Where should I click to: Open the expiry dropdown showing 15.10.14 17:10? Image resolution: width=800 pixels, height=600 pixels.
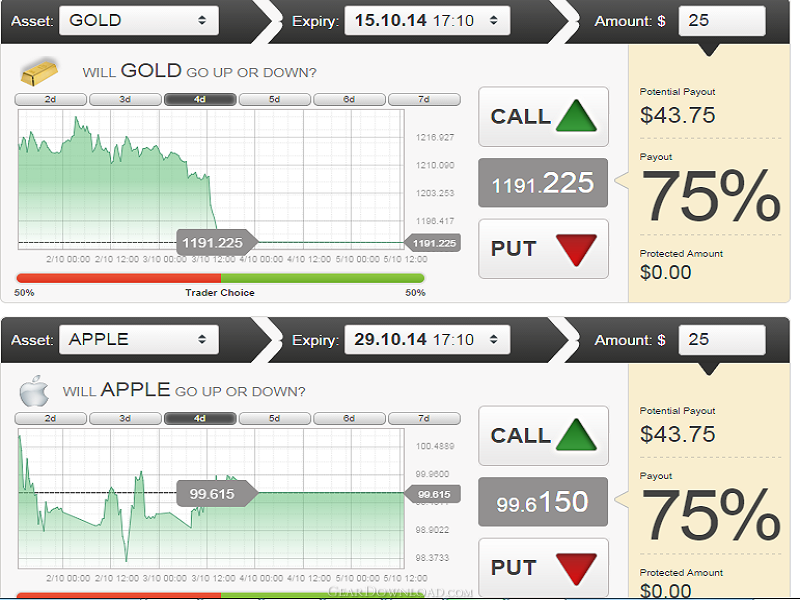[427, 20]
